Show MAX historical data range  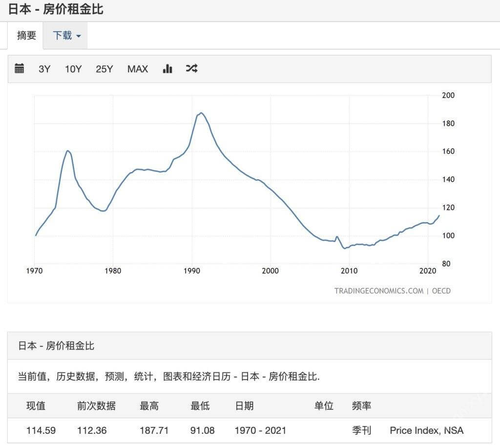[x=137, y=69]
